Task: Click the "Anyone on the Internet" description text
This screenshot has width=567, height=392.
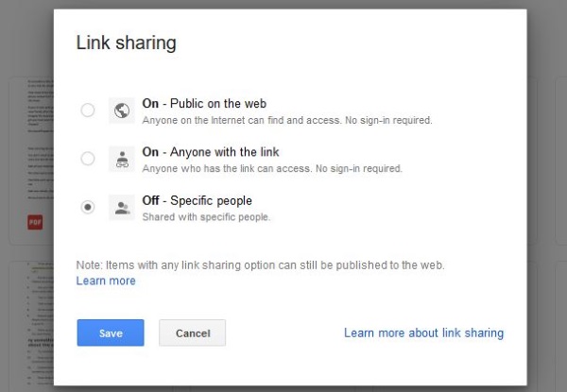Action: (286, 121)
